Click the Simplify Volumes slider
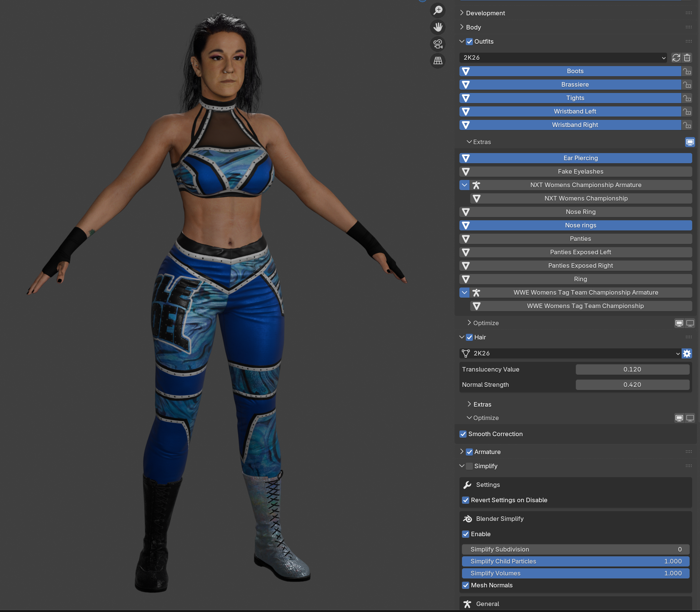700x612 pixels. pyautogui.click(x=576, y=574)
